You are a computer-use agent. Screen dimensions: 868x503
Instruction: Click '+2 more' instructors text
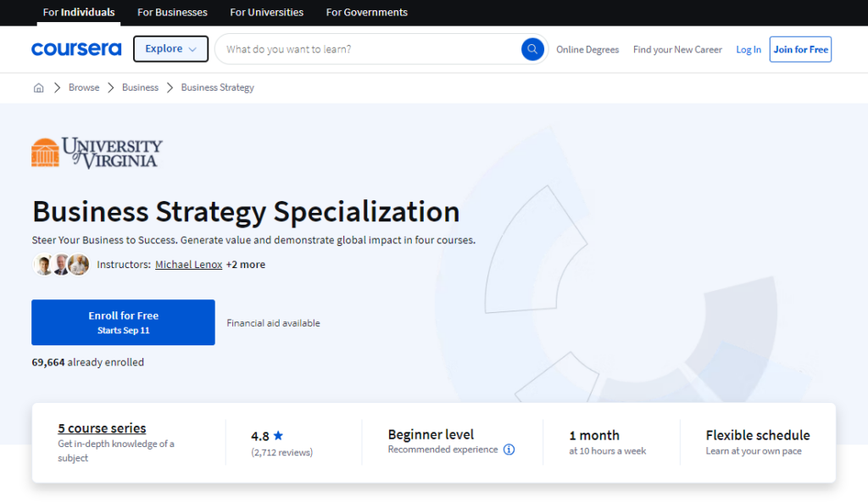pyautogui.click(x=246, y=265)
